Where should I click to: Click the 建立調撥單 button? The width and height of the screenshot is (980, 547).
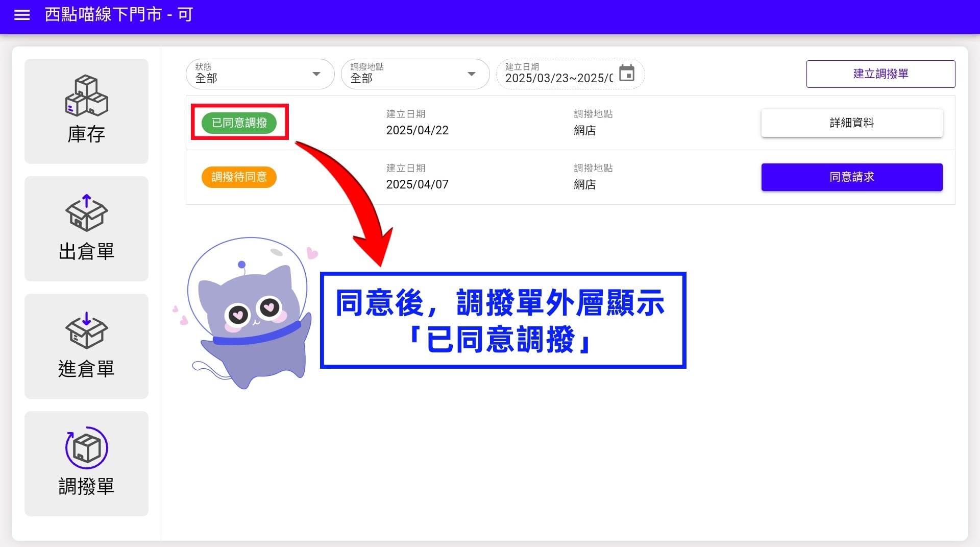[880, 74]
